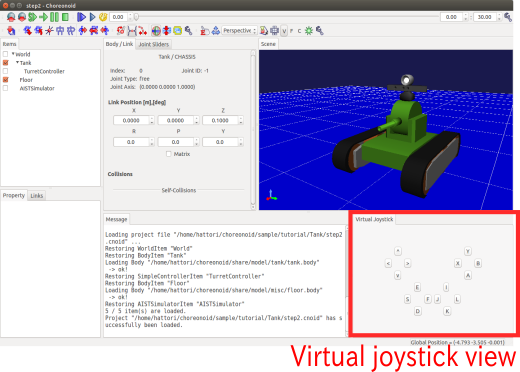This screenshot has width=520, height=372.
Task: Click the red arrows collision icon beside the globe
Action: tap(167, 31)
